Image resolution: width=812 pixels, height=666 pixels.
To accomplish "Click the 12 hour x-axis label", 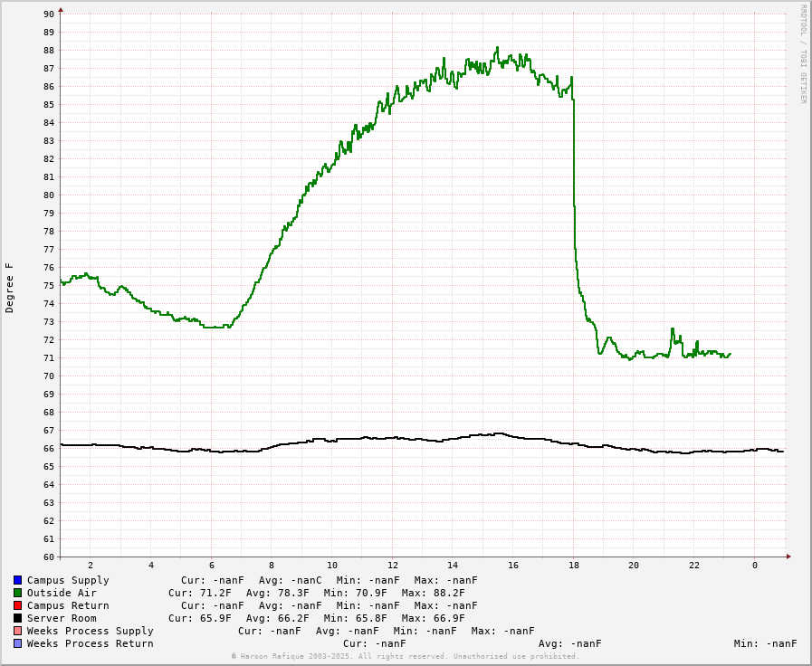I will 393,565.
